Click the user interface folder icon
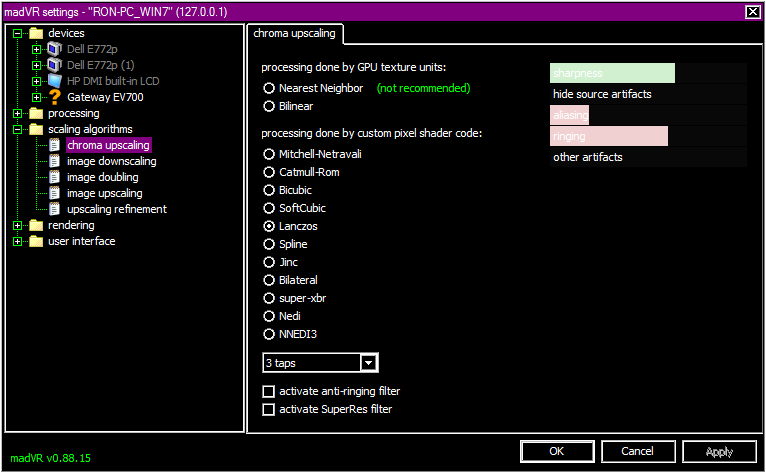 click(x=37, y=241)
